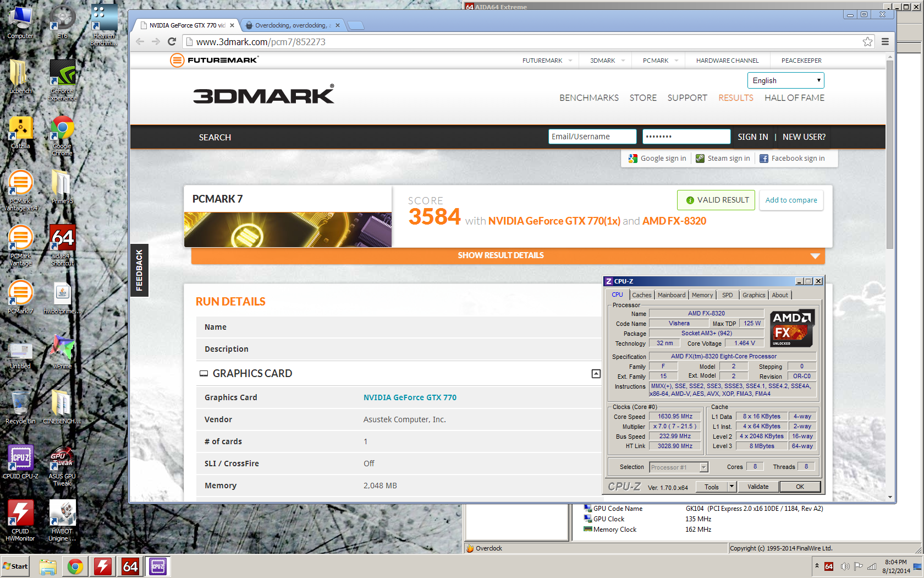The image size is (924, 578).
Task: Open the Recycle Bin
Action: pos(20,407)
